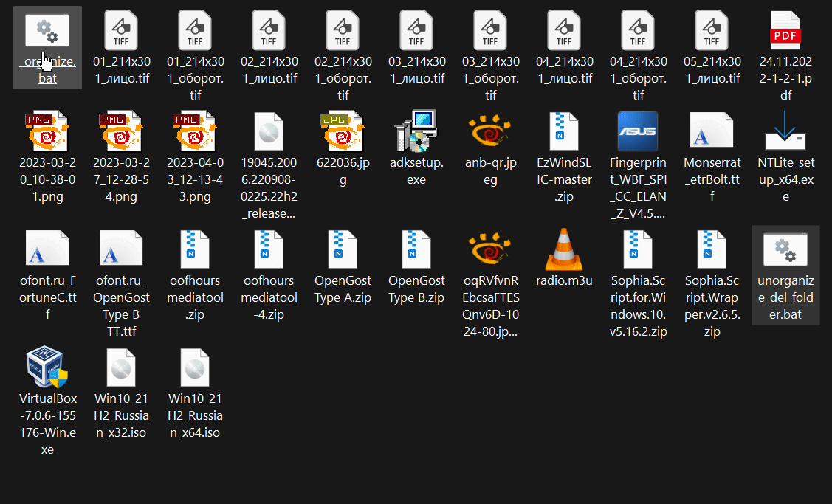Image resolution: width=832 pixels, height=504 pixels.
Task: Select the 01_214x301_оборот.tif TIFF icon
Action: click(x=195, y=31)
